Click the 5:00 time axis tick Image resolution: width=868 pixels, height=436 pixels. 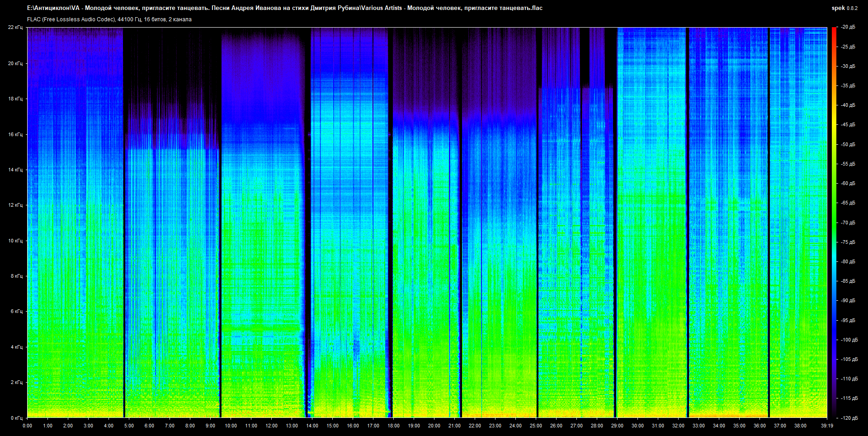point(129,426)
